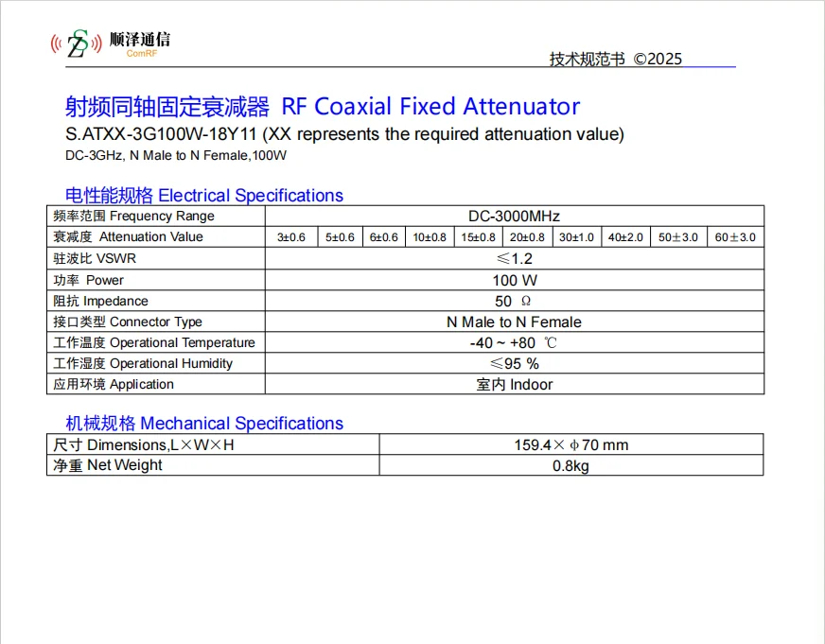Click the '0.8kg' weight value
The height and width of the screenshot is (644, 825).
[570, 466]
